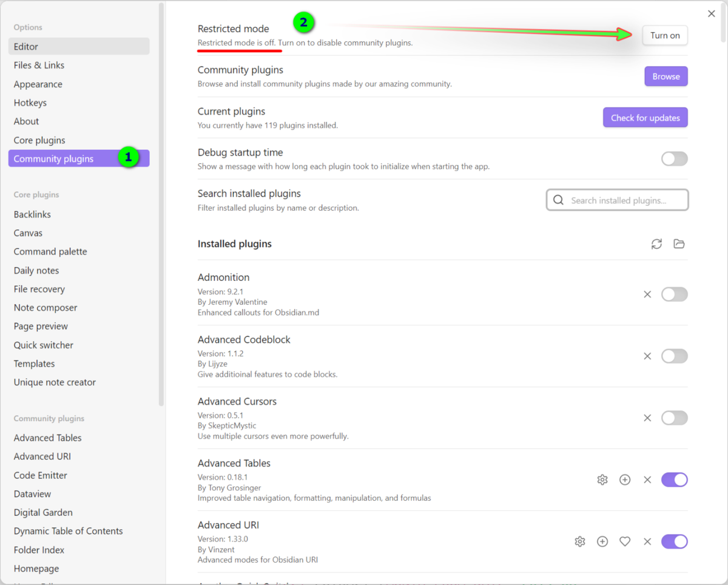Click the sidebar vertical scrollbar

pyautogui.click(x=161, y=203)
